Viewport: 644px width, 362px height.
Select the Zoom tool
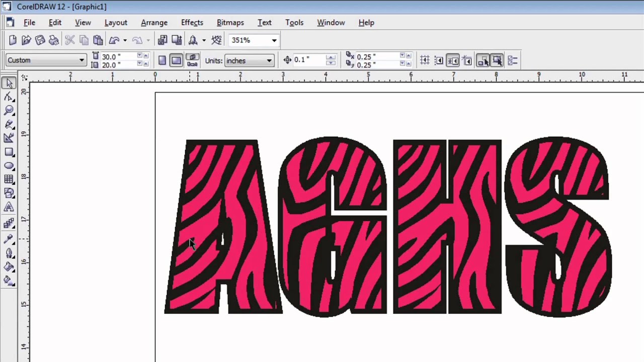click(x=9, y=111)
